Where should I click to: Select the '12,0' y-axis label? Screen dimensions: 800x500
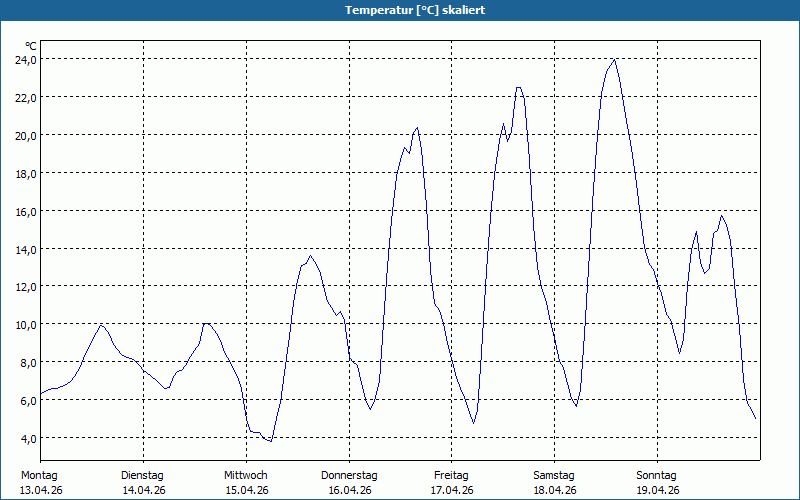click(26, 287)
